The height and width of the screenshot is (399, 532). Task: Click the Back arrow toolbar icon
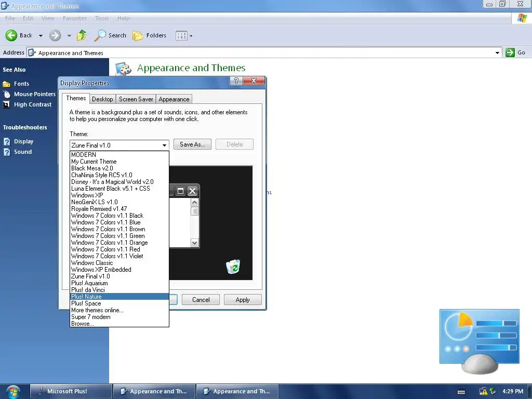11,35
